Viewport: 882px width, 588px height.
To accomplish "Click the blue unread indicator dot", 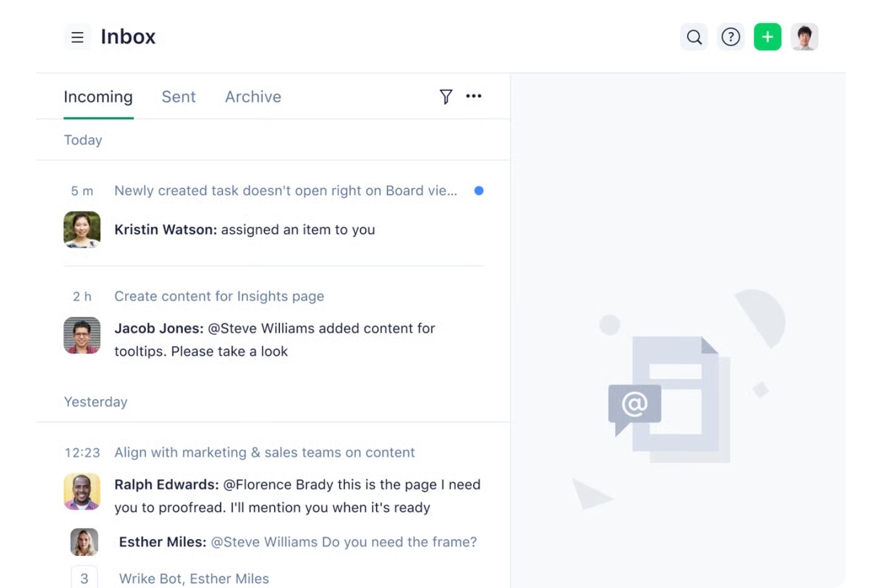I will (479, 191).
